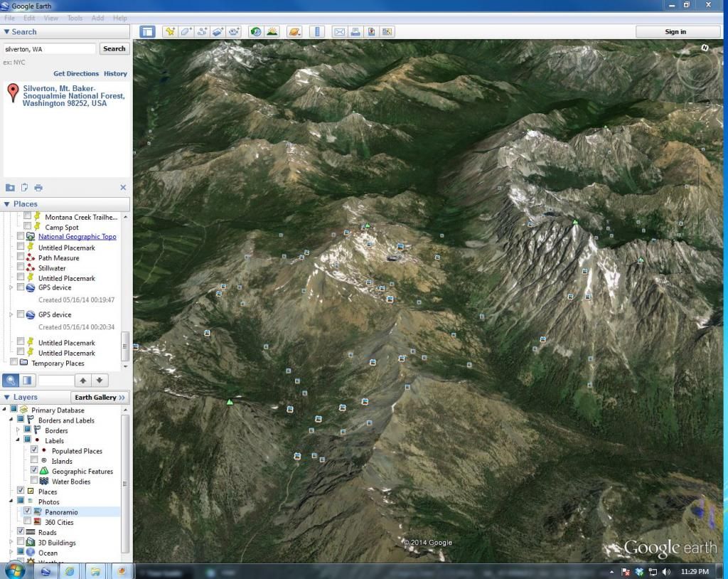Toggle sunlight across the landscape
The image size is (728, 579).
[272, 31]
